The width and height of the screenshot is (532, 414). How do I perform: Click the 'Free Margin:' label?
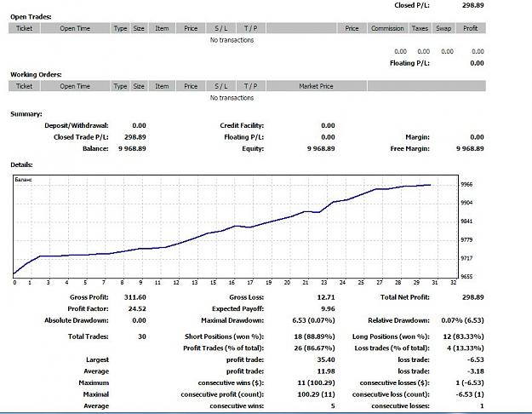click(410, 149)
